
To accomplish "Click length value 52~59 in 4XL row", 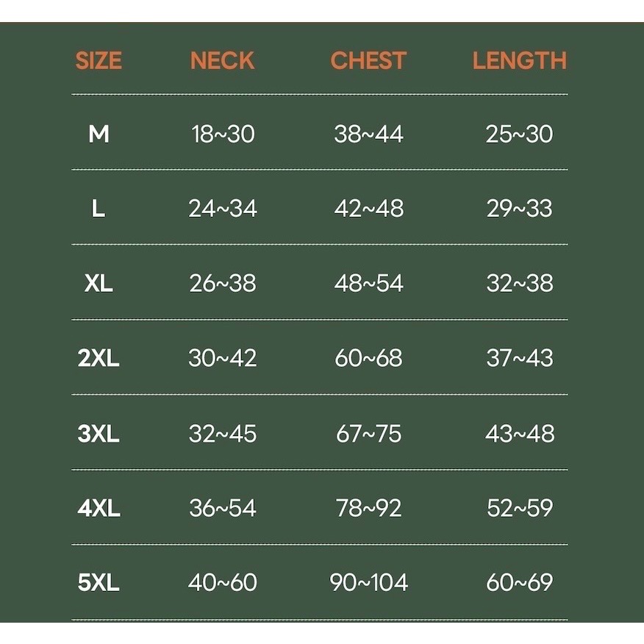I will click(519, 508).
